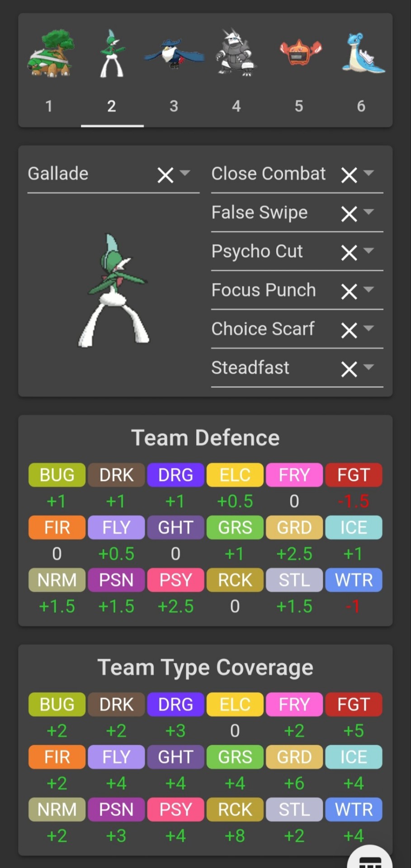The width and height of the screenshot is (411, 868).
Task: Click the ICE badge in Team Defence
Action: pos(354,528)
